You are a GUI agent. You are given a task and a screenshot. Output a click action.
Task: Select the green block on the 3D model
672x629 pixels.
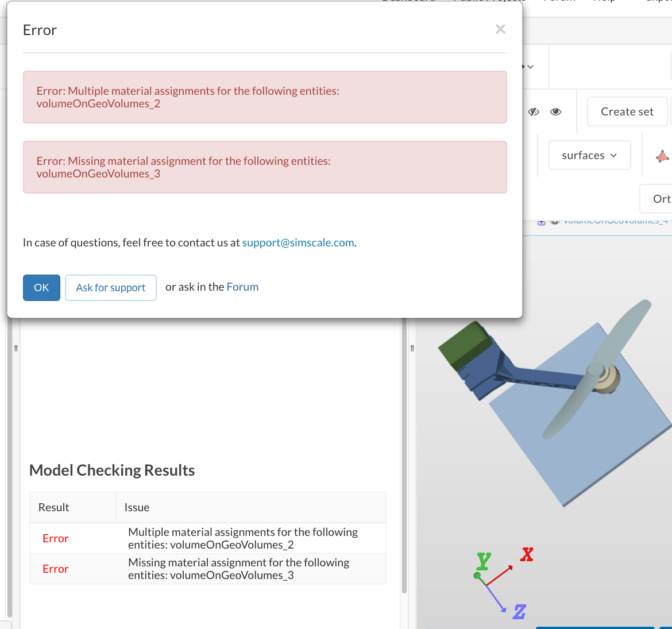click(x=465, y=345)
